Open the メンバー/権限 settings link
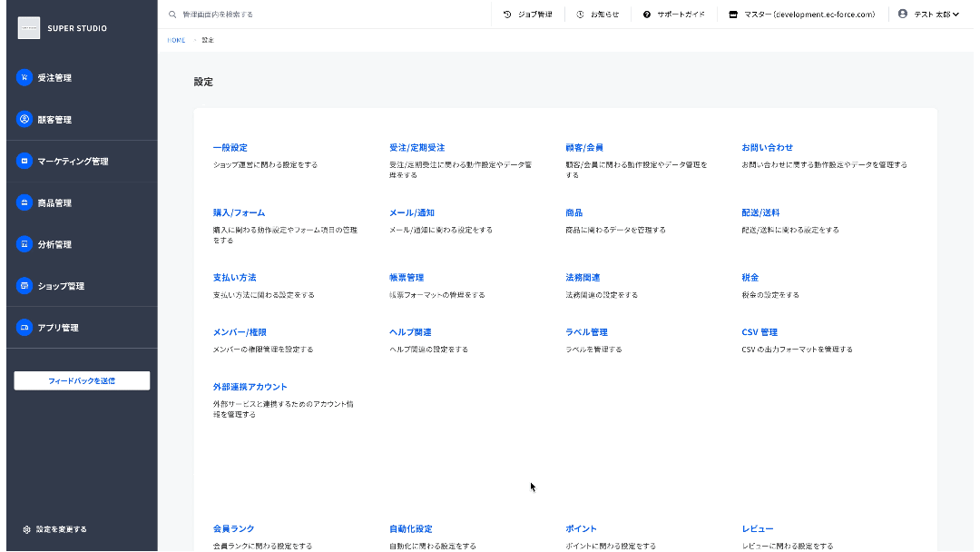Image resolution: width=980 pixels, height=552 pixels. click(x=240, y=332)
